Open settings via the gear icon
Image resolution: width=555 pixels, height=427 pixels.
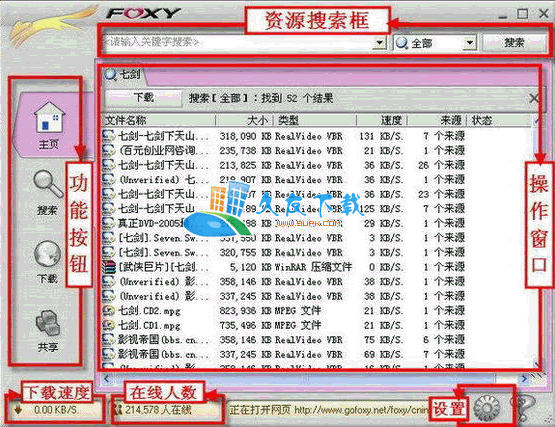point(487,408)
